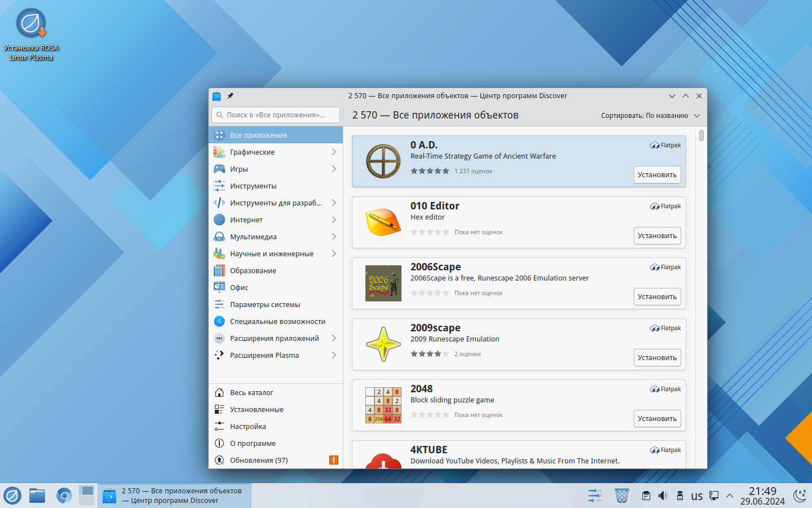The height and width of the screenshot is (508, 812).
Task: Click the volume speaker tray icon
Action: point(663,496)
